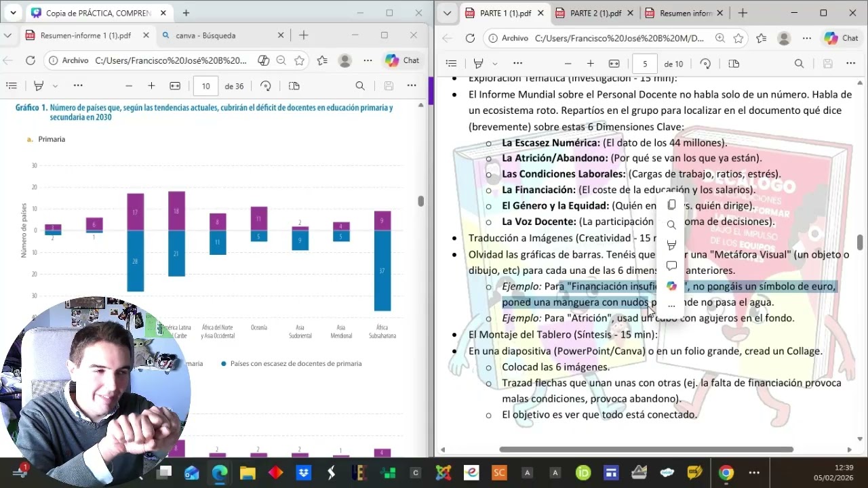Add comment to selected text
The width and height of the screenshot is (868, 488).
click(x=671, y=266)
